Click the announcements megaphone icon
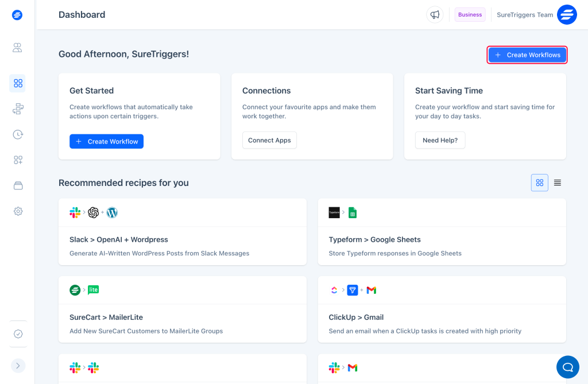Screen dimensions: 588x384 tap(435, 14)
